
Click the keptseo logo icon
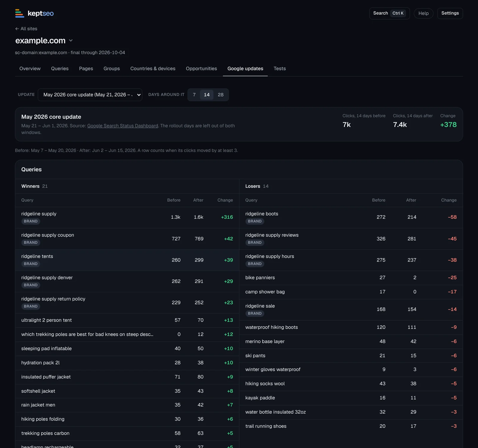coord(20,13)
